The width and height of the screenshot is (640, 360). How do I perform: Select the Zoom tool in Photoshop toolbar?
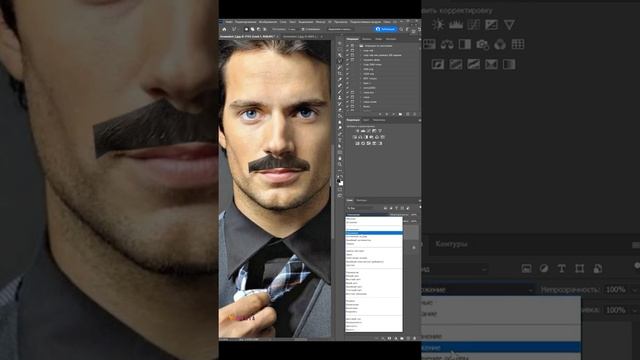pos(340,164)
